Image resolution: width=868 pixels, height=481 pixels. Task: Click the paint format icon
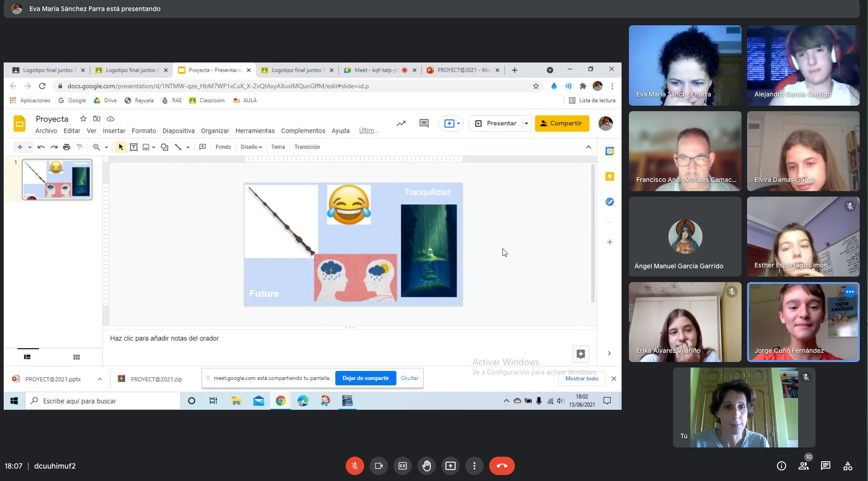[80, 147]
